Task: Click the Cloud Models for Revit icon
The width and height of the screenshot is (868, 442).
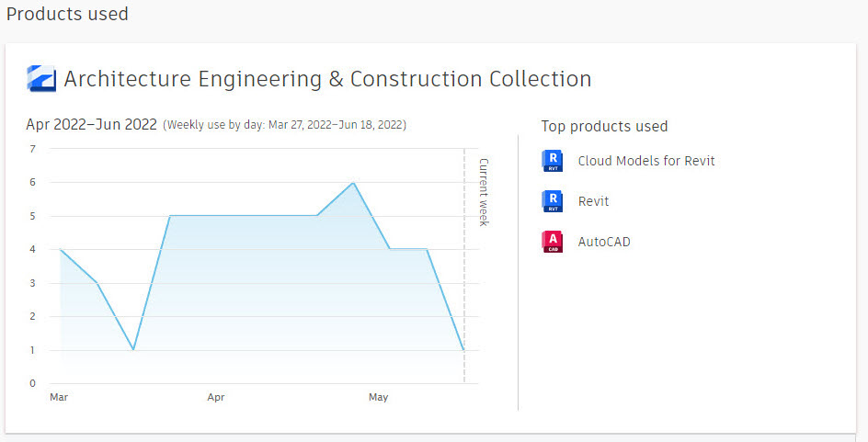Action: [553, 161]
